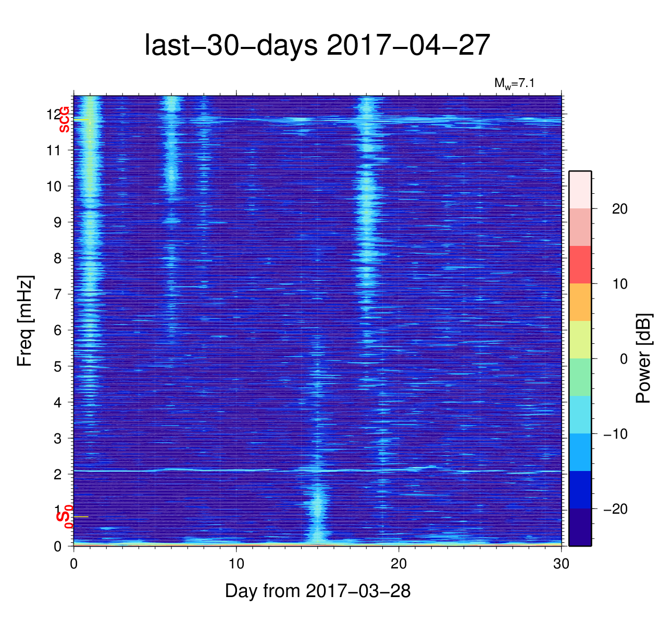Click the orange segment of the power color bar
The height and width of the screenshot is (620, 672).
(580, 302)
